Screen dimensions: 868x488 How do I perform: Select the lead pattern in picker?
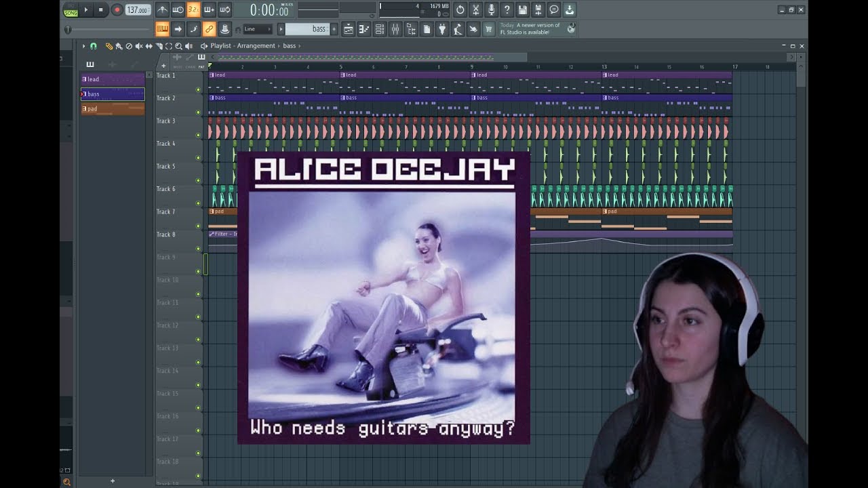[113, 79]
